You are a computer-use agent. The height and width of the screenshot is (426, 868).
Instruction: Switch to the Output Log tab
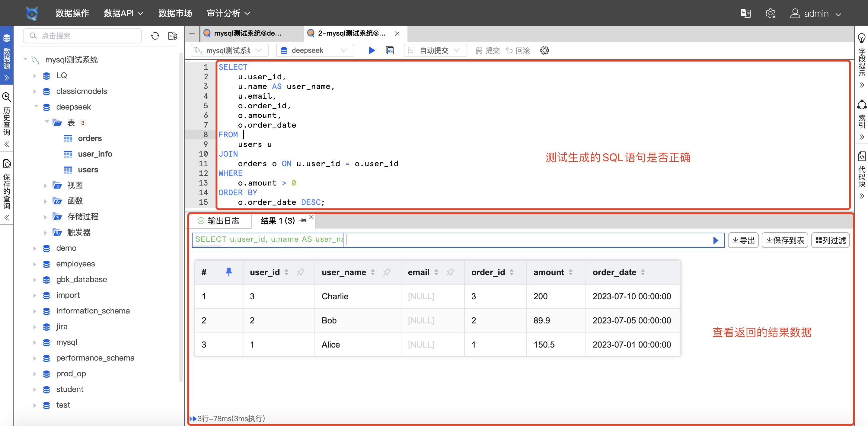tap(219, 221)
